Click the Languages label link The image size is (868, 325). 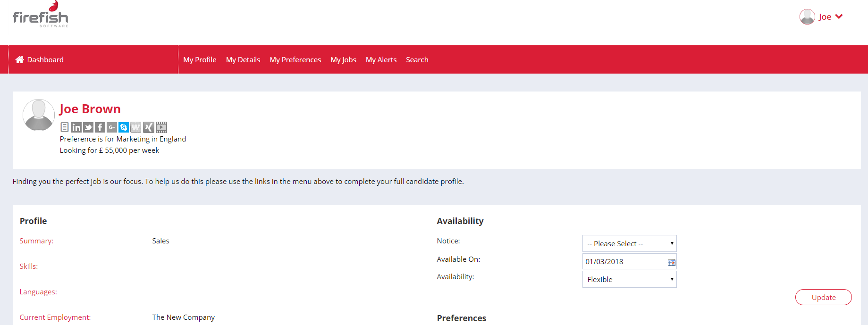(x=38, y=292)
